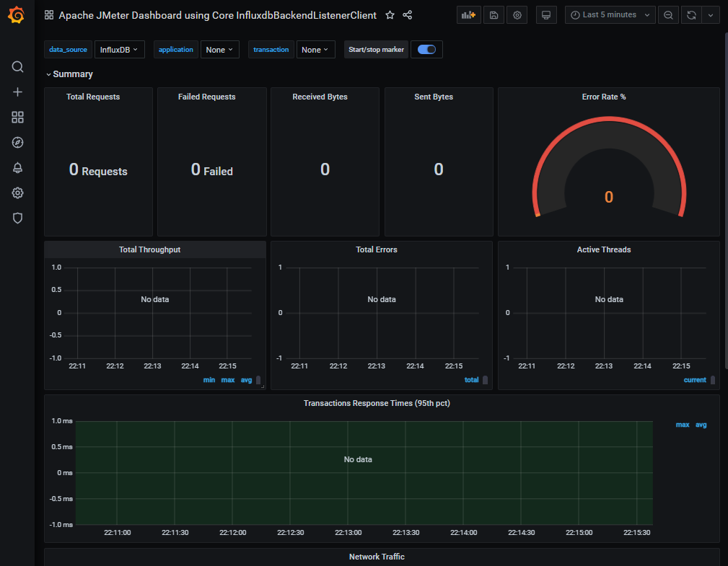Viewport: 728px width, 566px height.
Task: Click the Total Errors legend scrollbar
Action: click(x=485, y=380)
